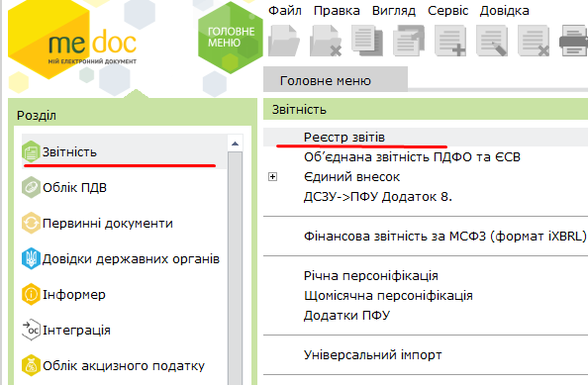Click the document with arrow toolbar icon
This screenshot has height=385, width=588.
pyautogui.click(x=409, y=41)
